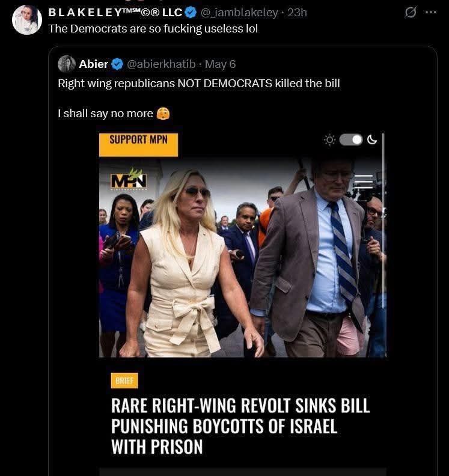Screen dimensions: 449x476
Task: Click the verified badge next to Abier
Action: tap(117, 64)
